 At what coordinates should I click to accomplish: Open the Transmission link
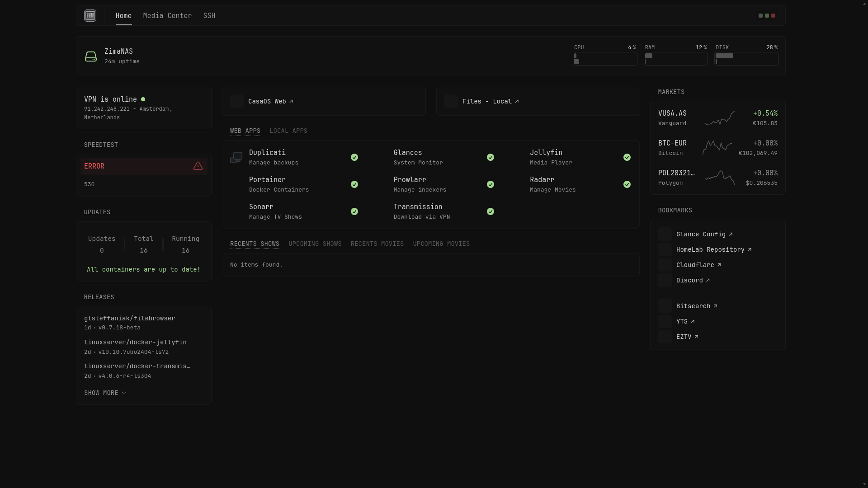click(x=418, y=207)
